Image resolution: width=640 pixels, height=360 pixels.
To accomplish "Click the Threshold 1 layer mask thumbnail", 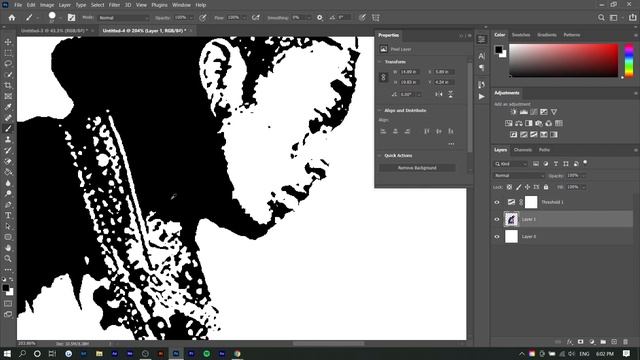I will tap(531, 202).
